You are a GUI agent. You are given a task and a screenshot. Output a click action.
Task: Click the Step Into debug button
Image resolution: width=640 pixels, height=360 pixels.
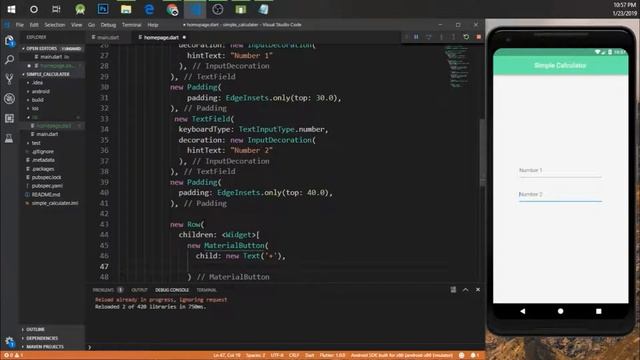[x=441, y=37]
